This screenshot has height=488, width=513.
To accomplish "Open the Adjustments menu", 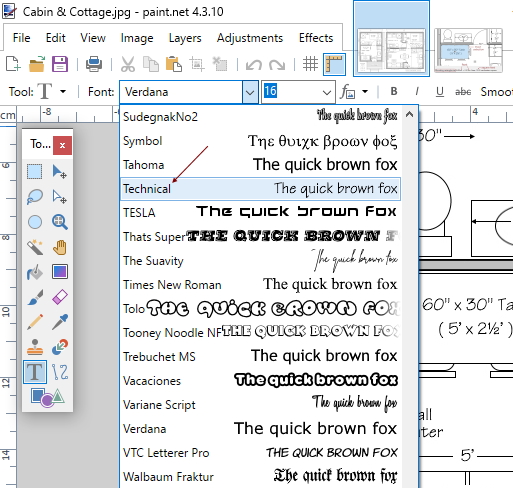I will tap(250, 38).
